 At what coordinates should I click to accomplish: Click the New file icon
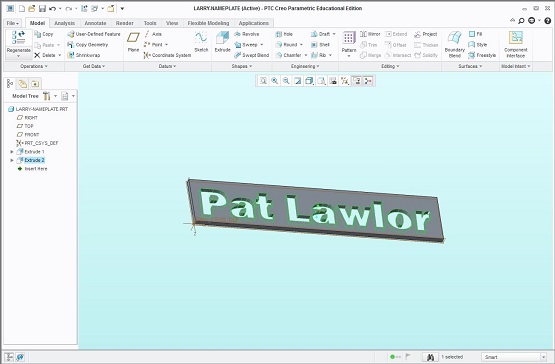22,8
